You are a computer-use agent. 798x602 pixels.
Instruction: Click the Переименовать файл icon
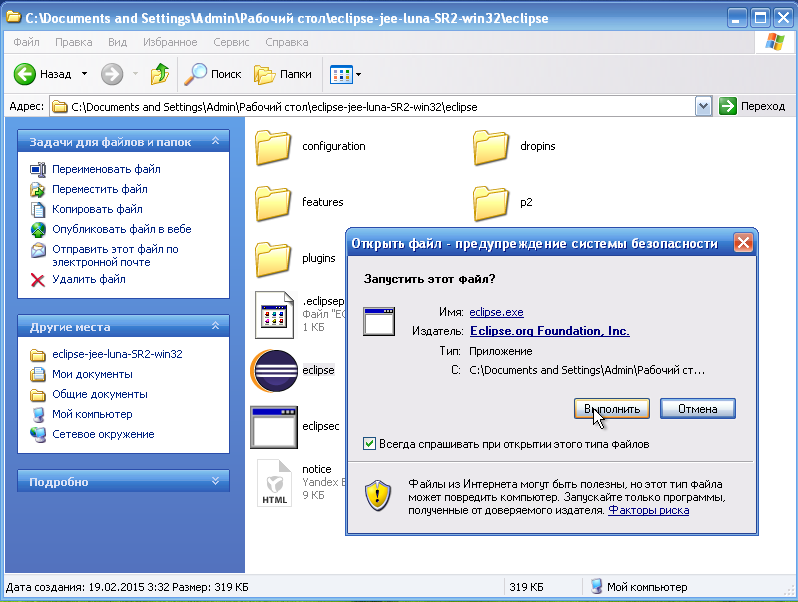pos(38,169)
